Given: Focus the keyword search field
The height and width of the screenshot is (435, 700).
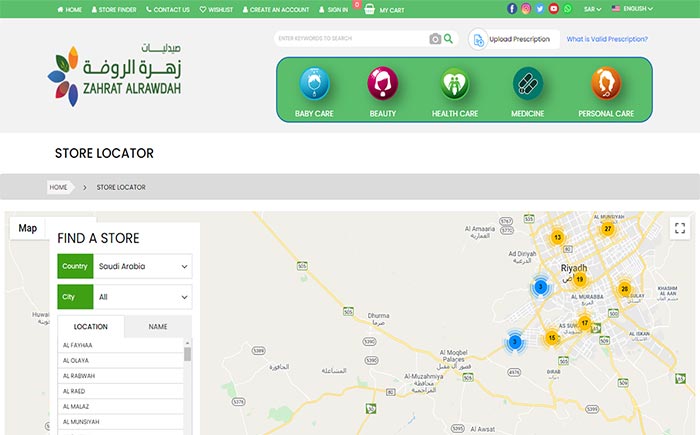Looking at the screenshot, I should pyautogui.click(x=352, y=38).
